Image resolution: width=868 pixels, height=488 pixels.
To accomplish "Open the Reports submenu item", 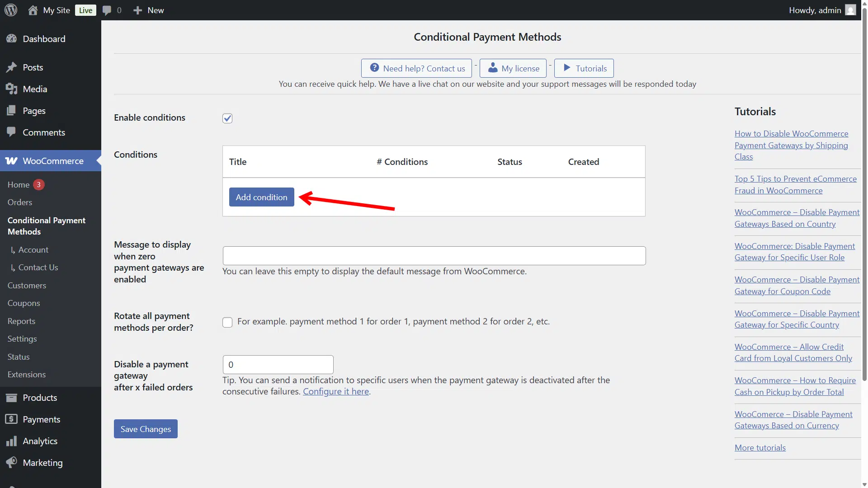I will [x=21, y=321].
